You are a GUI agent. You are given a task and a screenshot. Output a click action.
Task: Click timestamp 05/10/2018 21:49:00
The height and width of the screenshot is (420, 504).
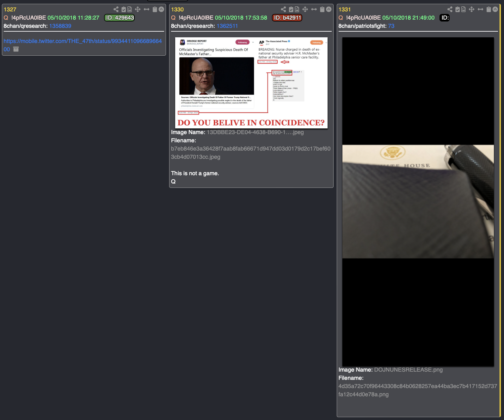click(408, 18)
